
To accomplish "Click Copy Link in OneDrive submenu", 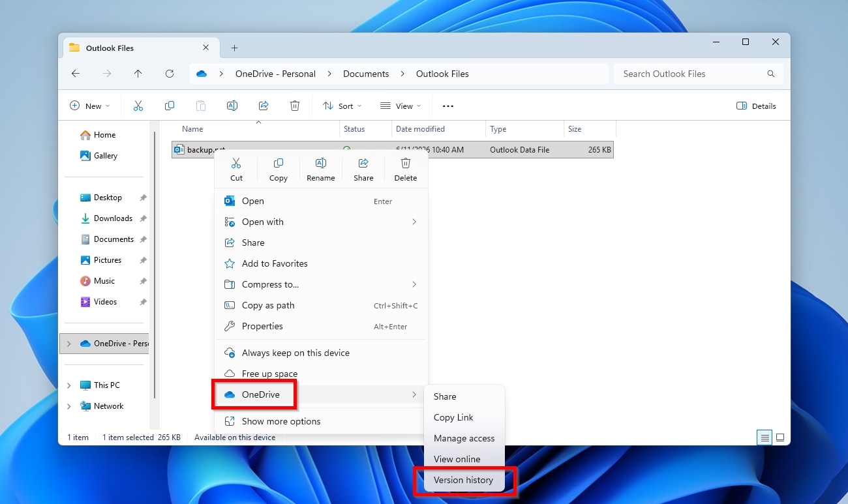I will click(464, 417).
